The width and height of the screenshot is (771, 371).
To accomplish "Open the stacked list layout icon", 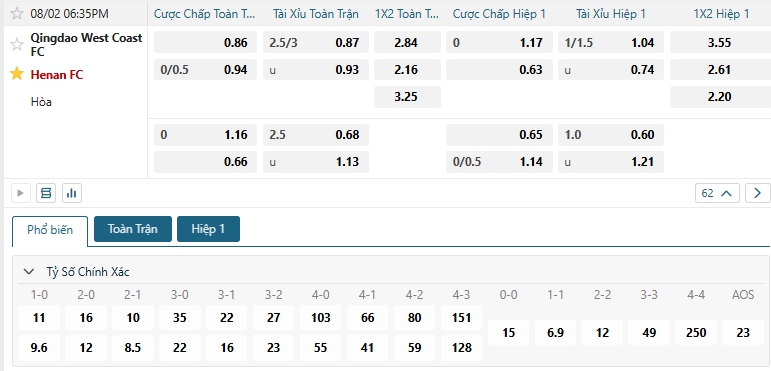I will pyautogui.click(x=46, y=193).
